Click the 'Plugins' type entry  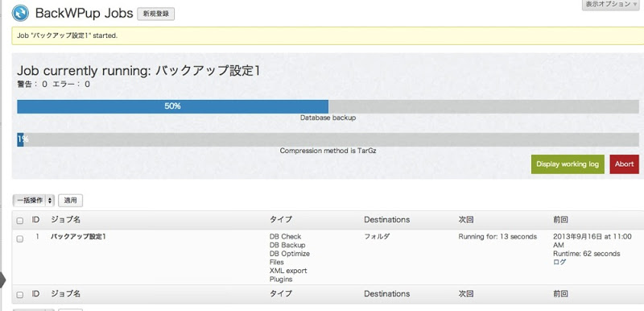[x=281, y=280]
